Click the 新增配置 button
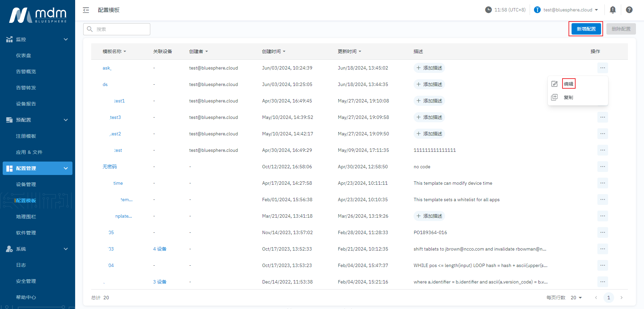Screen dimensions: 644x309 coord(586,29)
